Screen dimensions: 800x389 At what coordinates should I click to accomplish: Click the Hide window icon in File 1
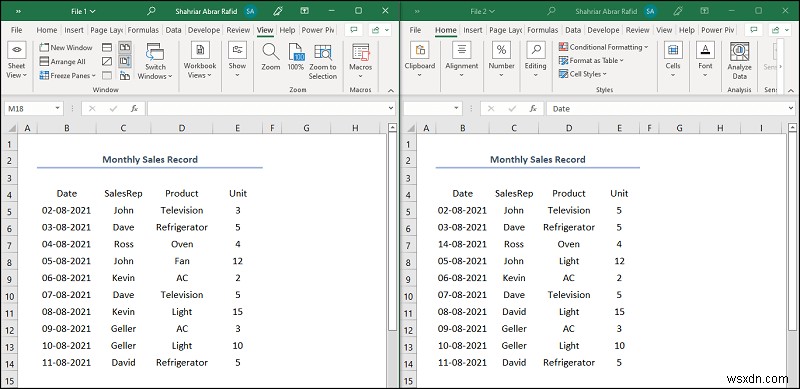pos(107,61)
